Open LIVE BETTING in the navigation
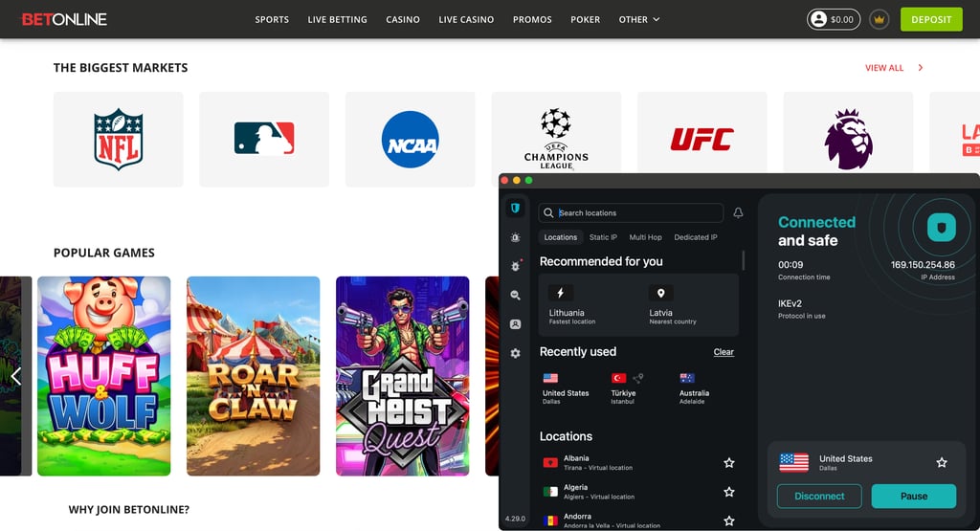This screenshot has width=980, height=531. 338,19
